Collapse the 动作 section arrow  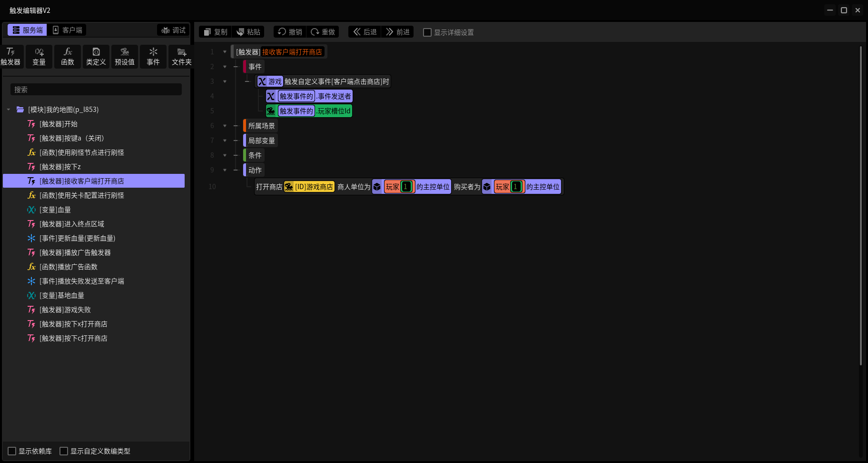click(225, 170)
